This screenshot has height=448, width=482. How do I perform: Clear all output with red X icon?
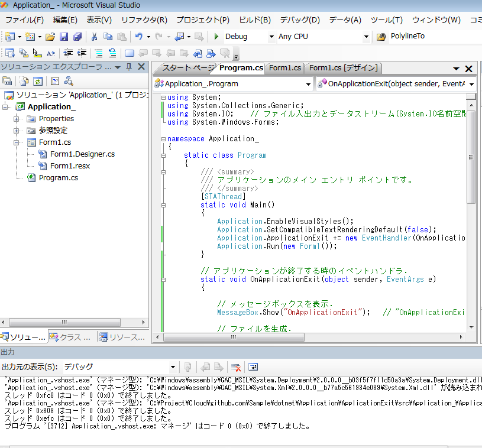tap(236, 367)
